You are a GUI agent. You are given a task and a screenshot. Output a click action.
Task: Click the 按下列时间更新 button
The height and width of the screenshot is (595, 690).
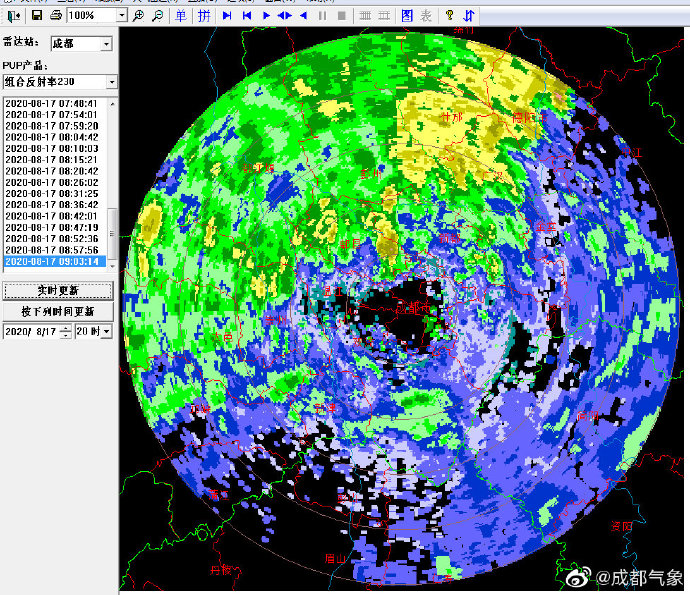[x=58, y=312]
